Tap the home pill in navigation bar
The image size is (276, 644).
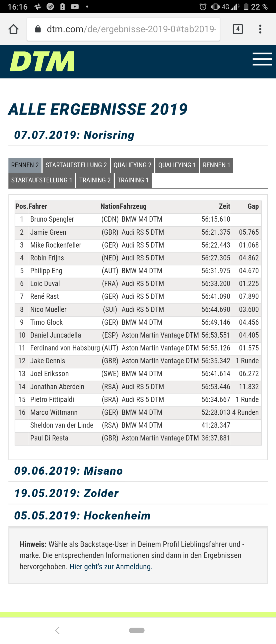click(137, 630)
